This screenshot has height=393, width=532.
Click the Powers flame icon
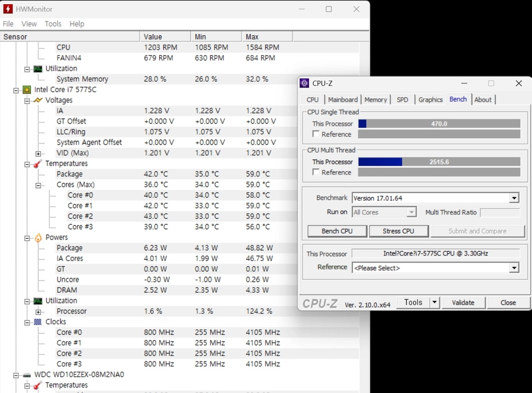pyautogui.click(x=38, y=237)
